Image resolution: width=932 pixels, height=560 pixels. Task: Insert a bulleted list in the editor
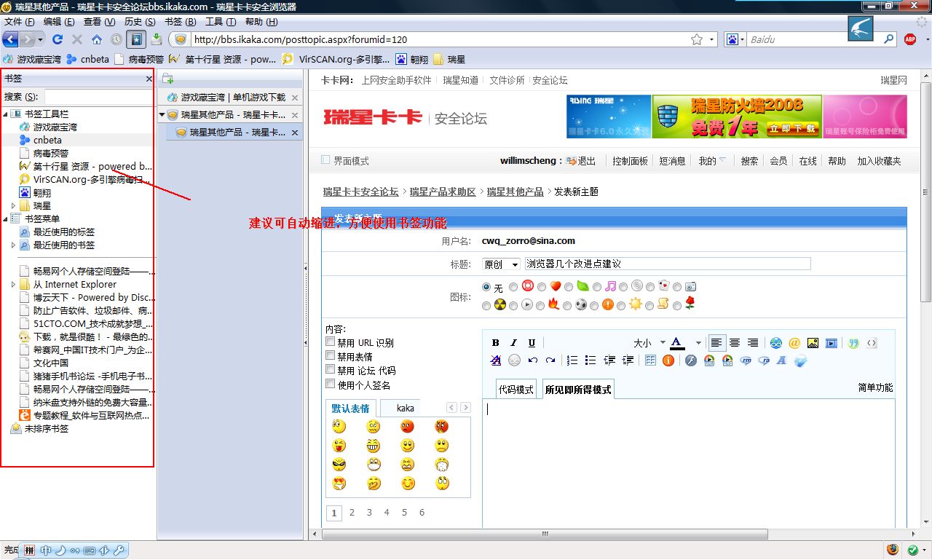coord(591,360)
